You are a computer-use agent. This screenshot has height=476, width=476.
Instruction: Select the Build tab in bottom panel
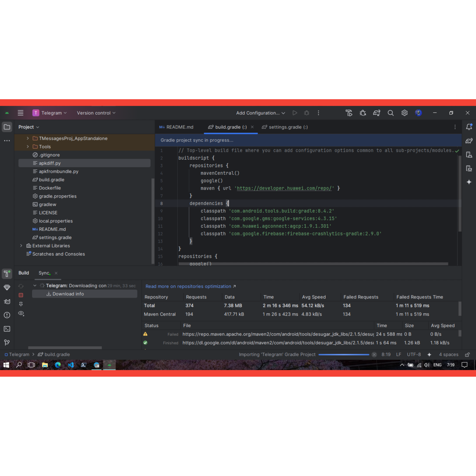point(24,273)
